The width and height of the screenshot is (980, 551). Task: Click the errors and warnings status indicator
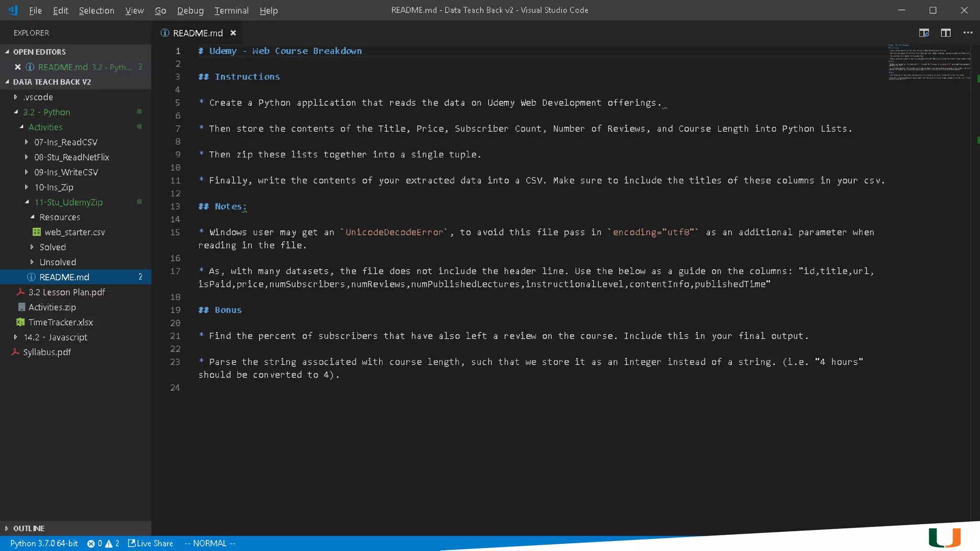[x=103, y=543]
